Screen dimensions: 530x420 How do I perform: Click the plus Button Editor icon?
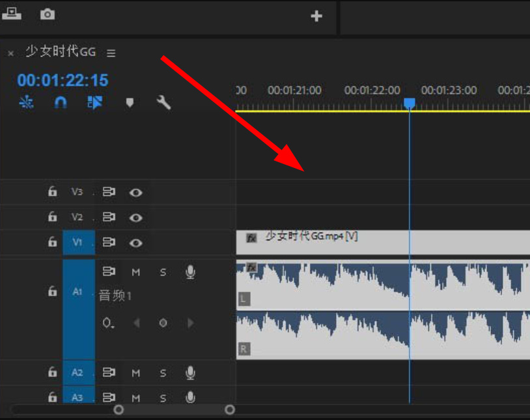click(x=316, y=16)
